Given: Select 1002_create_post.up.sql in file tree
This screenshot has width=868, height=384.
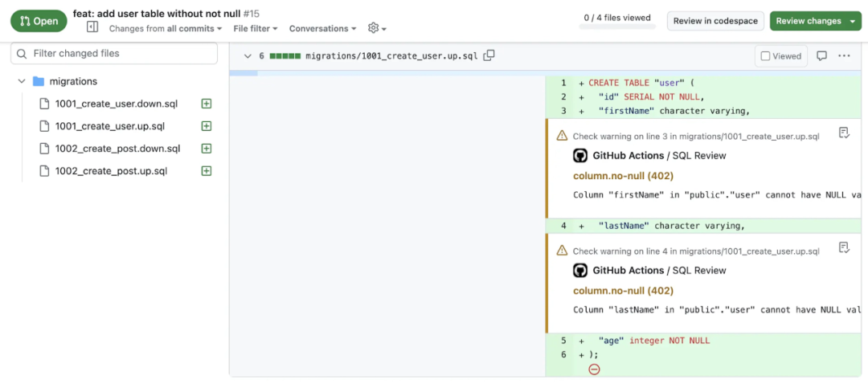Looking at the screenshot, I should click(111, 171).
